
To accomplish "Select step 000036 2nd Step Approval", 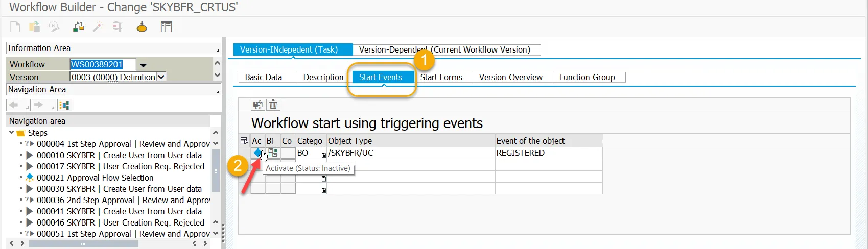I will tap(124, 200).
